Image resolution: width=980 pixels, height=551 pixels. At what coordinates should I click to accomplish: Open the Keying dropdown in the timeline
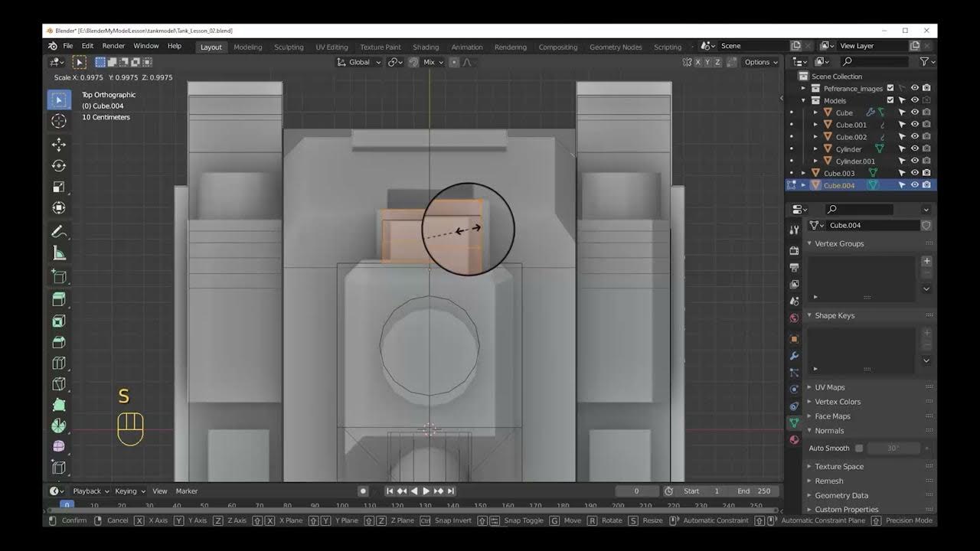129,491
